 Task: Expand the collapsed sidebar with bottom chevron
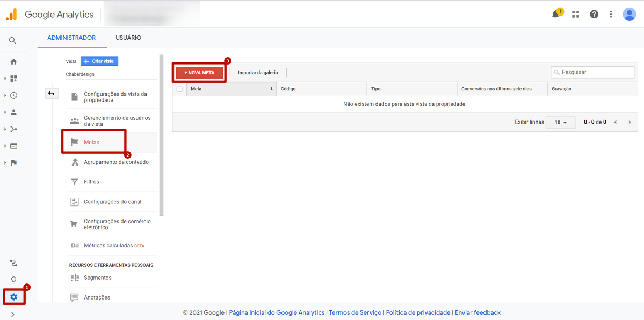[x=13, y=315]
